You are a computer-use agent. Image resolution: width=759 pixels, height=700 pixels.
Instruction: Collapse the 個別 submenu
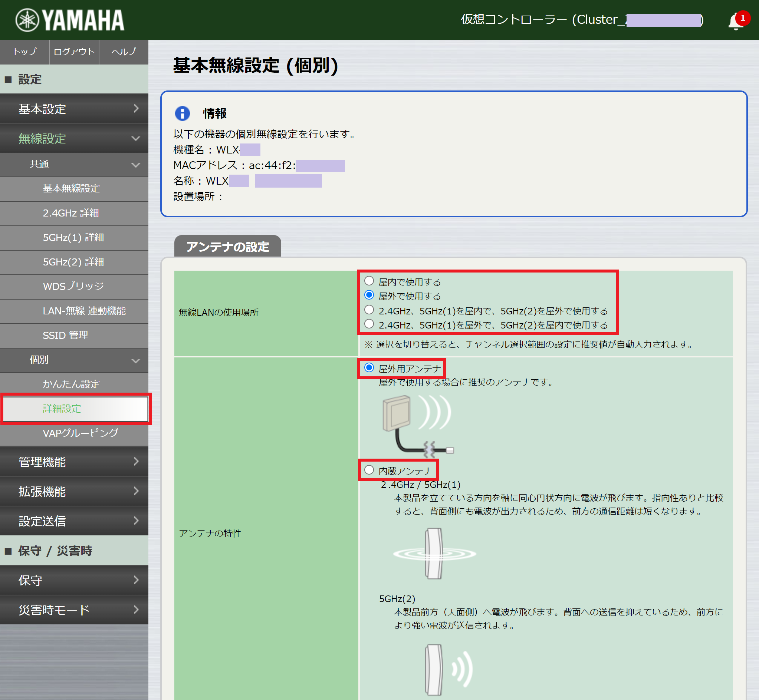[74, 360]
